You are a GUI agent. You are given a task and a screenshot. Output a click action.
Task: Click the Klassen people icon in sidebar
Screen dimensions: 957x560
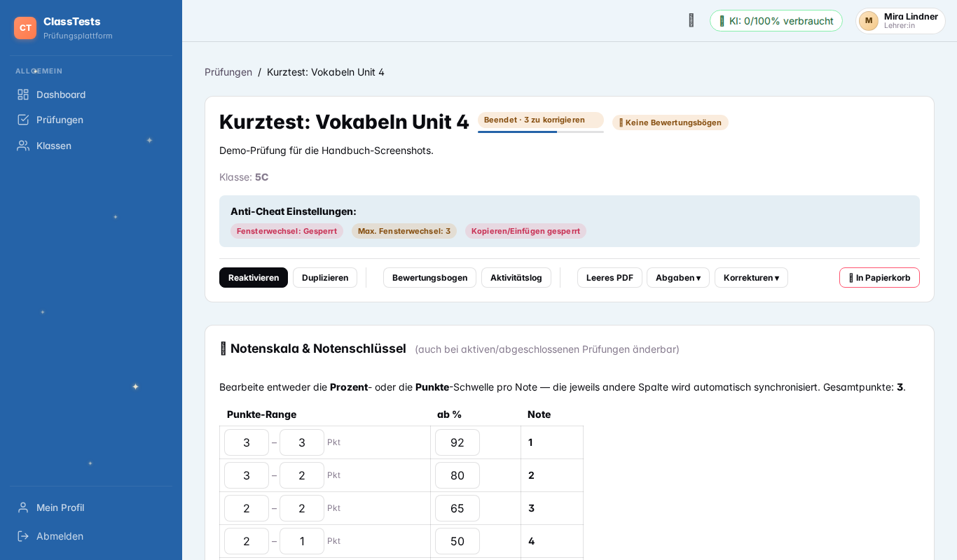coord(23,146)
